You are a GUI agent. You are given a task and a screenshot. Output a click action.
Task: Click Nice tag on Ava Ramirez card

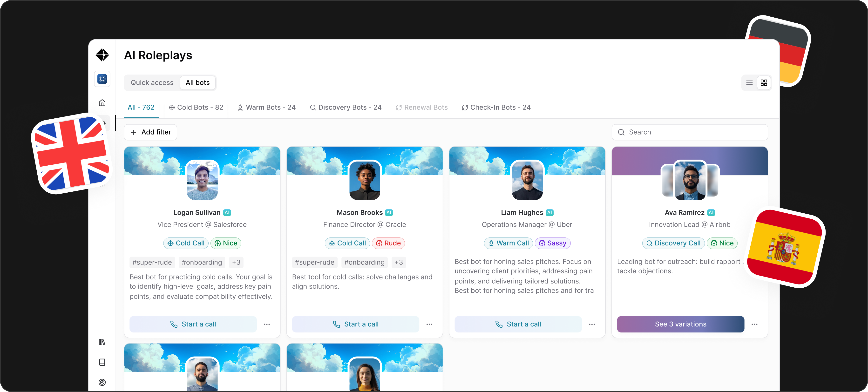[x=722, y=243]
